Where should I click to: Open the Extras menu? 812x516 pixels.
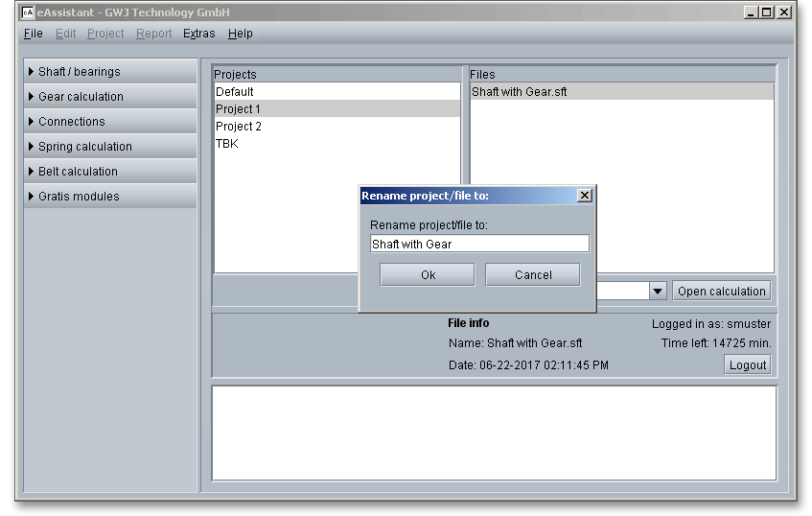tap(199, 34)
